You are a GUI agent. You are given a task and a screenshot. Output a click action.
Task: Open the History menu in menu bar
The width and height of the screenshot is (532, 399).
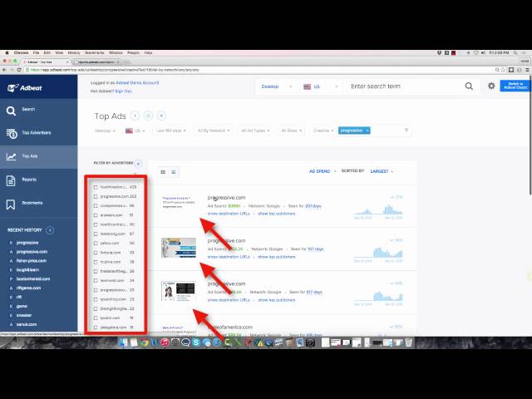click(74, 53)
